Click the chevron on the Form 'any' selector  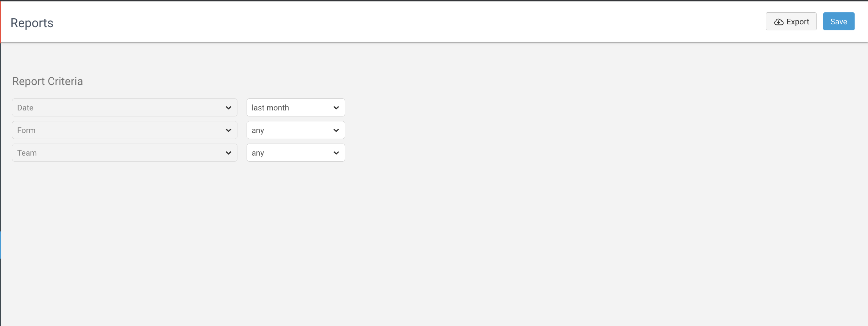point(336,130)
